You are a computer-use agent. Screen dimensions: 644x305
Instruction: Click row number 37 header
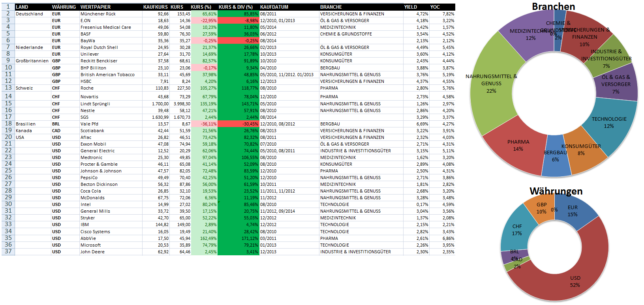click(8, 251)
